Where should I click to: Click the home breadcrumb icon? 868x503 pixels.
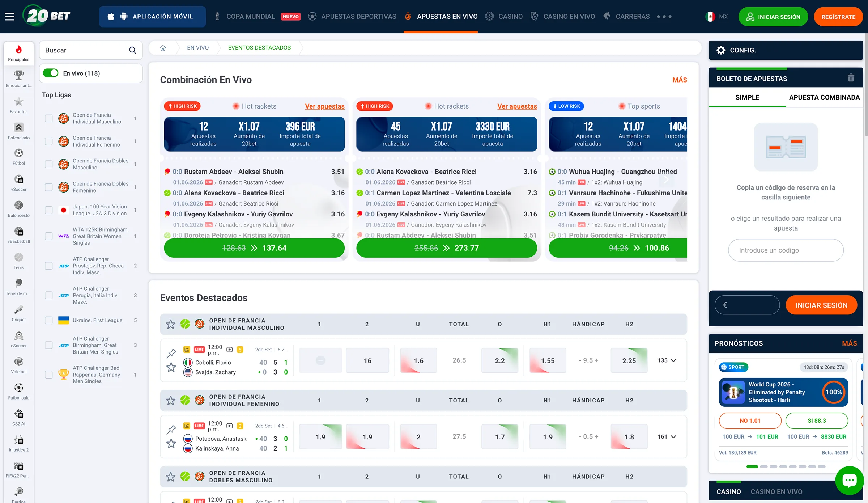coord(163,48)
